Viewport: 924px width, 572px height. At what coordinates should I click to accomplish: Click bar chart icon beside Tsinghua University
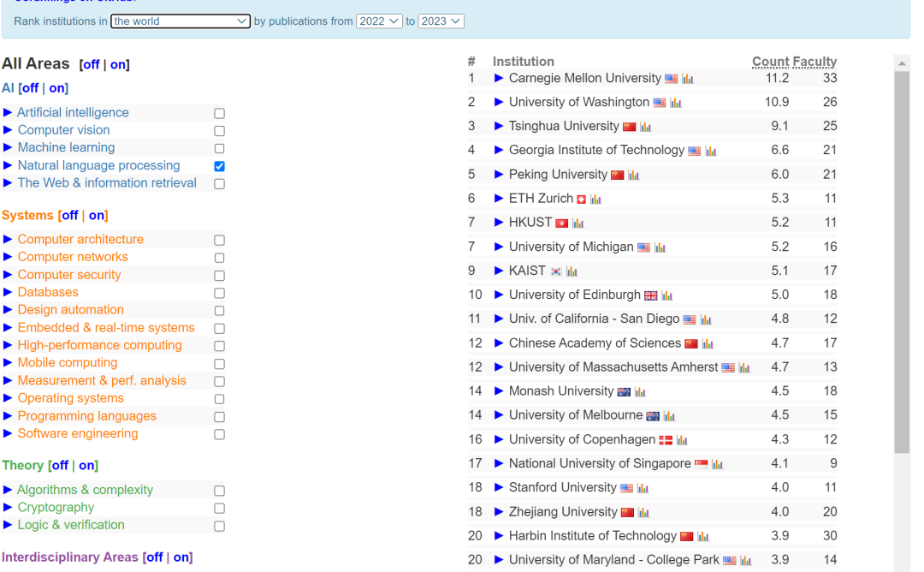click(x=645, y=127)
